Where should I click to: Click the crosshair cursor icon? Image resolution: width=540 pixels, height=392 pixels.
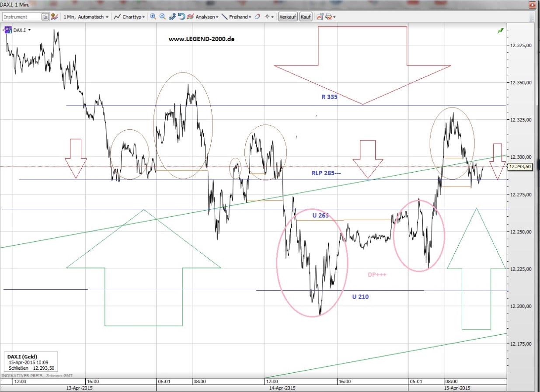pos(267,17)
